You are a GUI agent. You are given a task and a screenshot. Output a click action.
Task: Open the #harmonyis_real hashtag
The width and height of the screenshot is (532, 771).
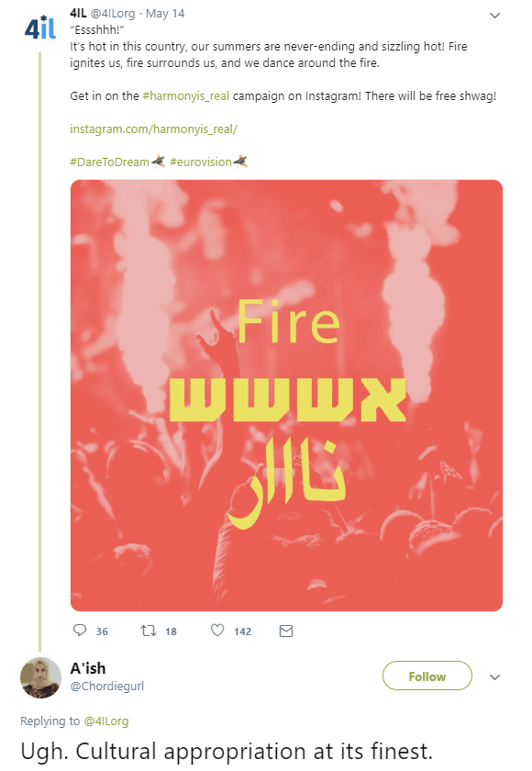click(x=185, y=95)
